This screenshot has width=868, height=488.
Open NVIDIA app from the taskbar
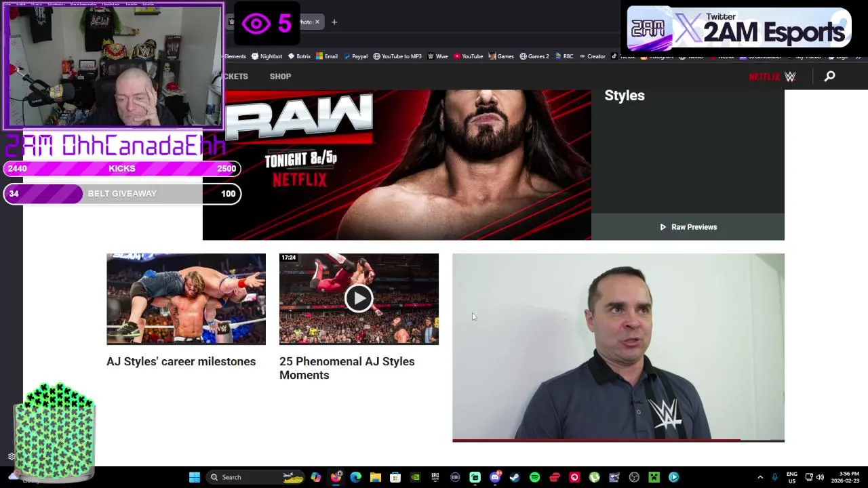415,477
